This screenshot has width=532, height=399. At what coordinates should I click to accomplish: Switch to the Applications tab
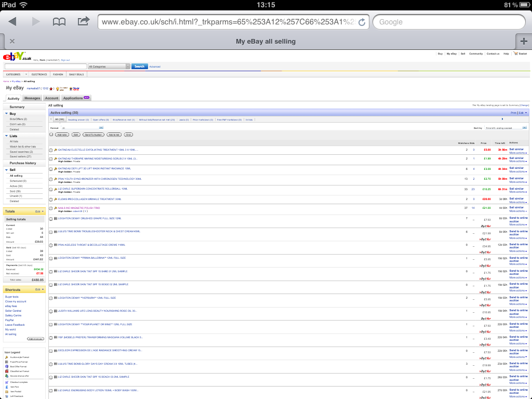click(x=76, y=98)
